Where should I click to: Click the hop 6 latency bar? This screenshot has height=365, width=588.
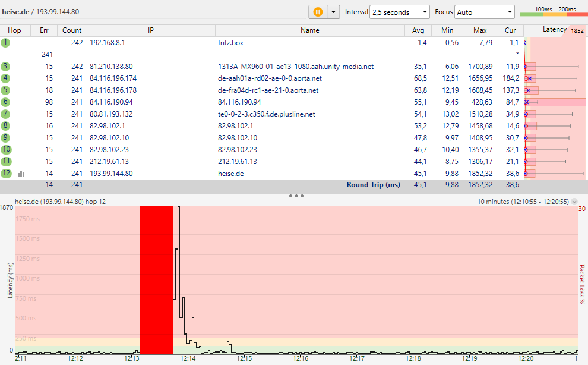point(556,102)
